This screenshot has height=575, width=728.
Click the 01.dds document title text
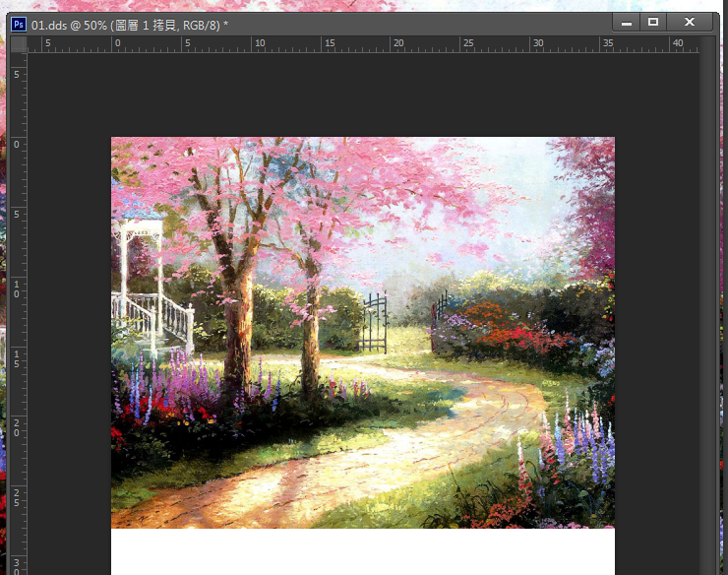pyautogui.click(x=130, y=25)
